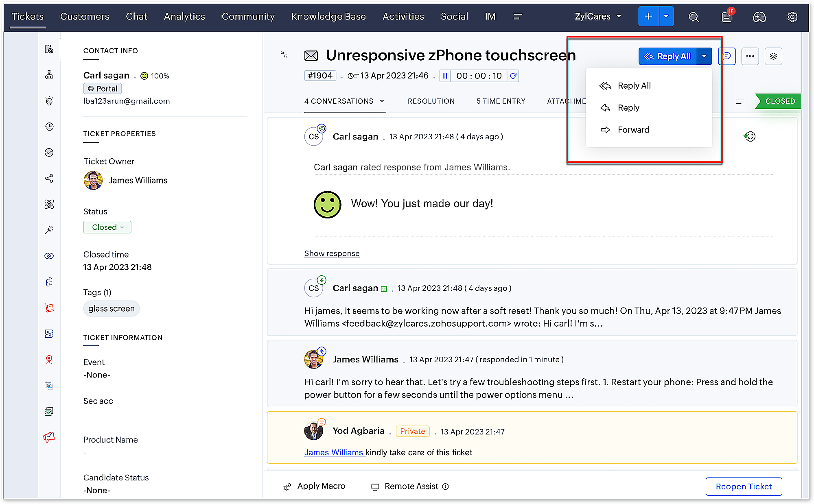Collapse the ticket view with the arrows icon
The width and height of the screenshot is (814, 504).
click(x=284, y=55)
